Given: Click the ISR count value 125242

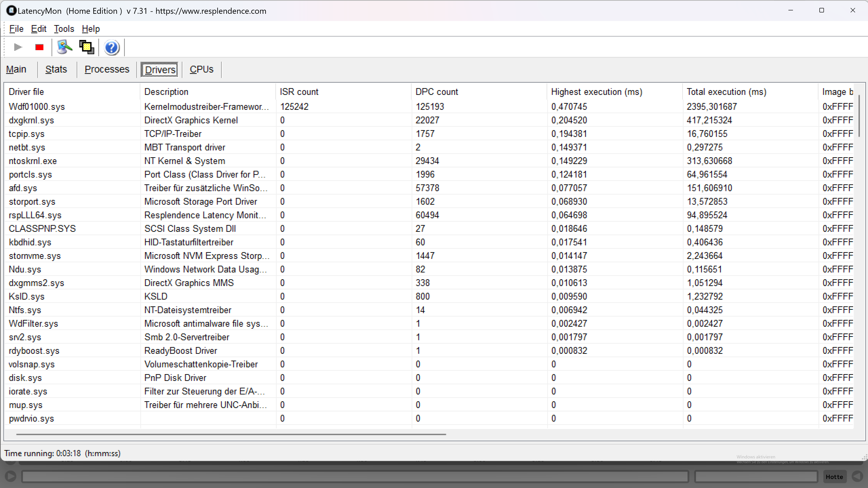Looking at the screenshot, I should coord(294,106).
